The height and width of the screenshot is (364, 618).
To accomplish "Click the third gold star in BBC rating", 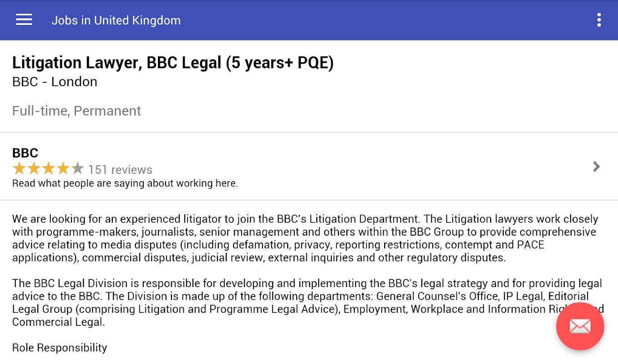I will coord(49,169).
